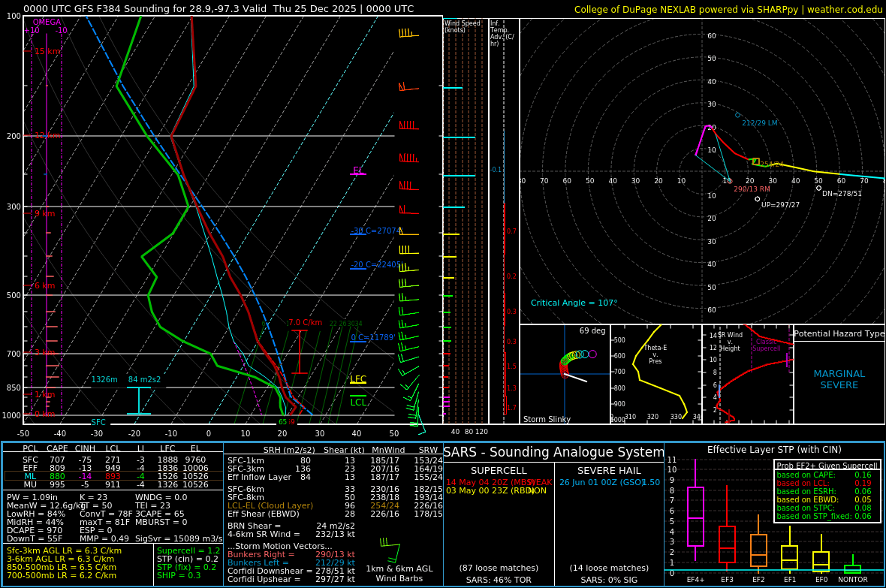The image size is (886, 588).
Task: Click the magenta EL marker label
Action: click(357, 170)
